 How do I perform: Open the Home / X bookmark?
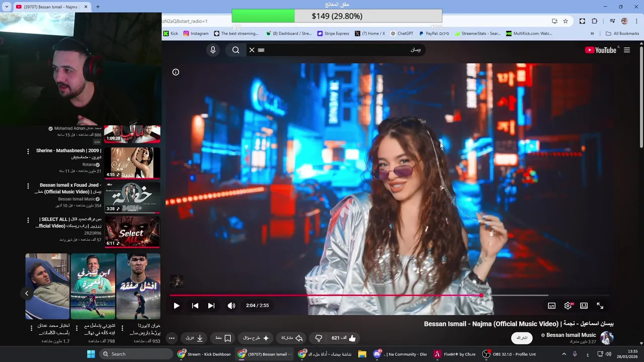click(370, 34)
